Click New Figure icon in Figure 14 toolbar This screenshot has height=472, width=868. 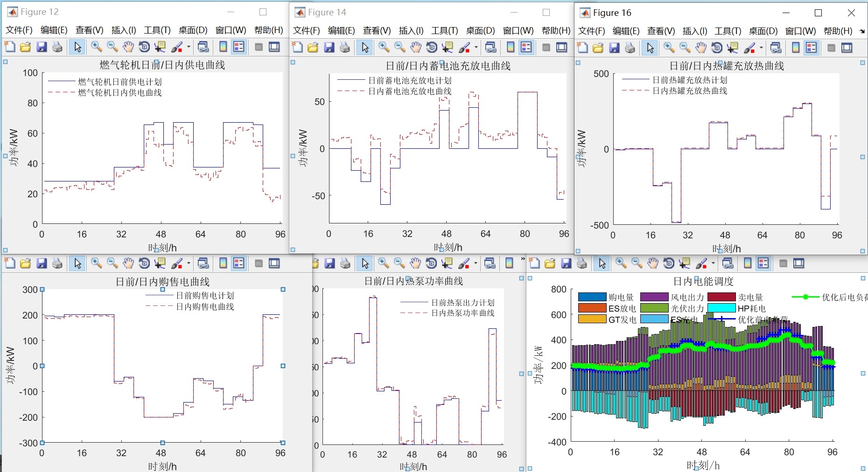click(297, 47)
